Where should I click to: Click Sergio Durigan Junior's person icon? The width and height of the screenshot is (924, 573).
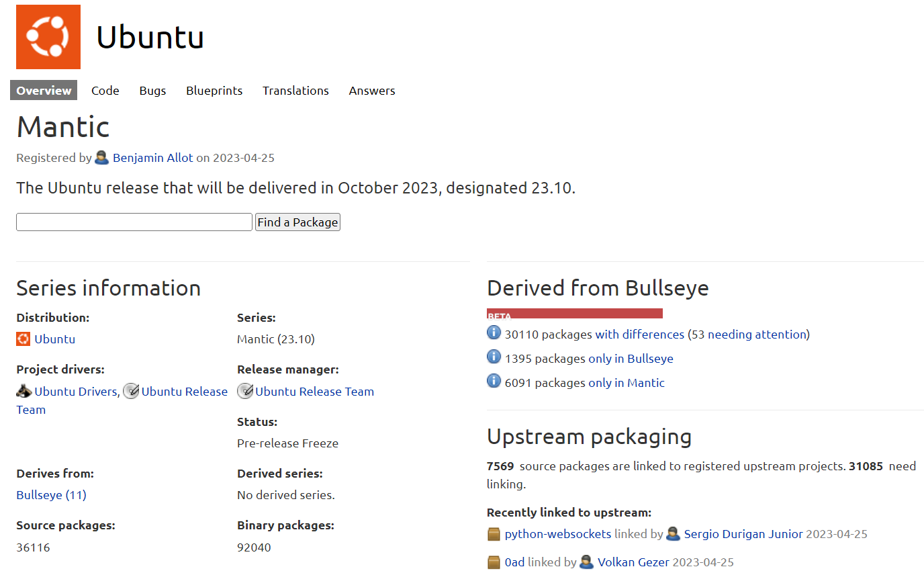674,534
